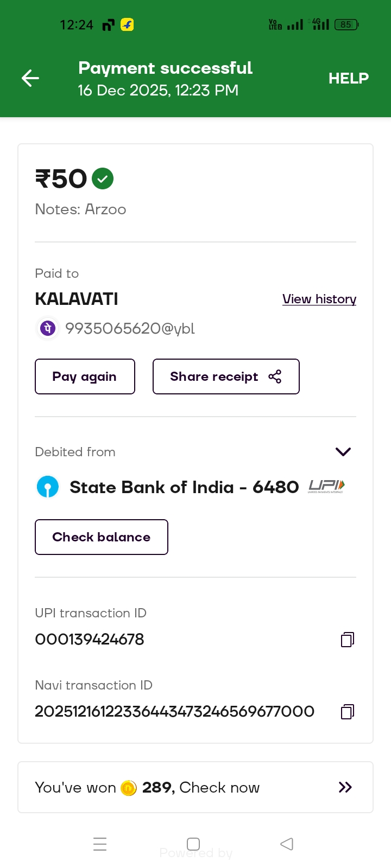
Task: Copy the UPI transaction ID
Action: (x=348, y=640)
